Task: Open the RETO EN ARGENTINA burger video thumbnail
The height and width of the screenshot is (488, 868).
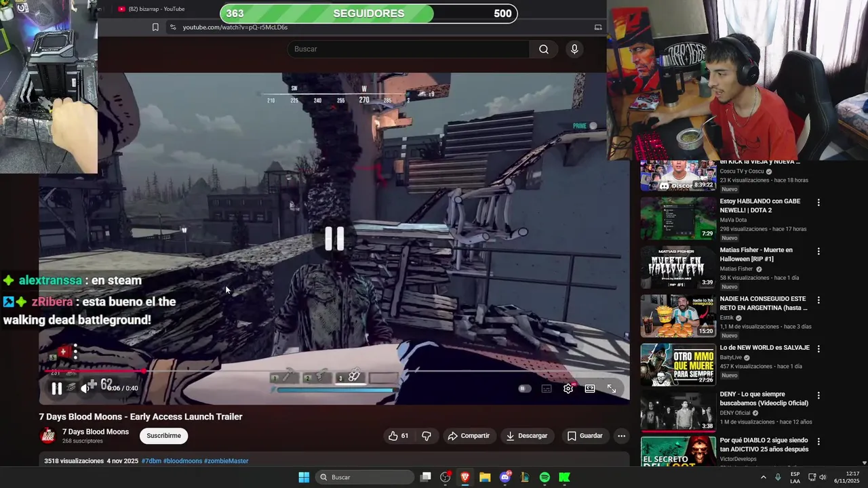Action: (x=678, y=316)
